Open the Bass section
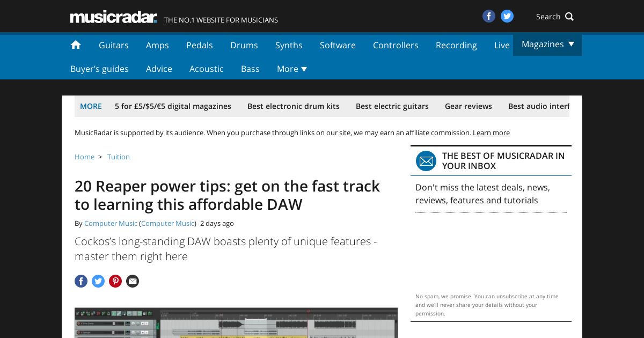Screen dimensions: 644x338 tap(250, 69)
